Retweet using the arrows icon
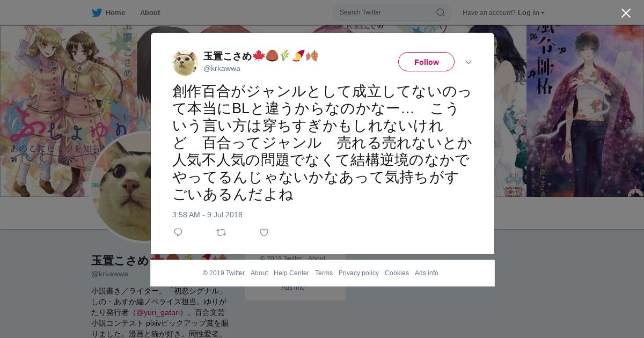 coord(221,232)
